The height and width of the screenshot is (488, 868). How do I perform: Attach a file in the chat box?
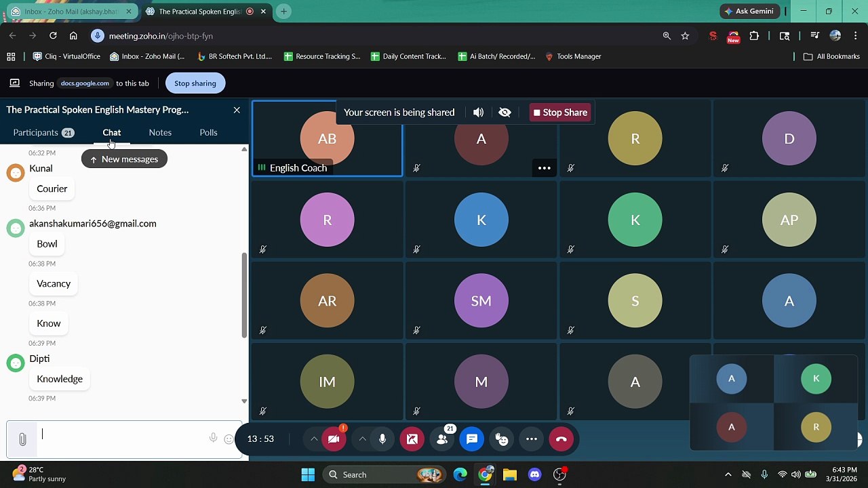point(22,439)
